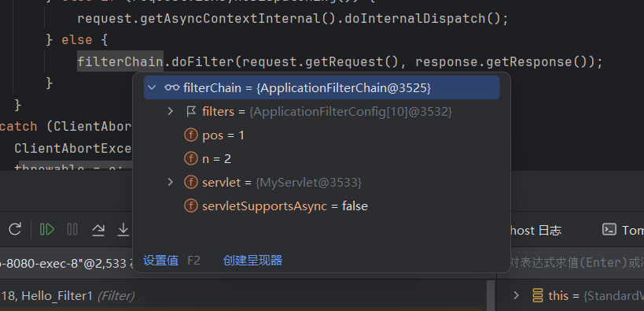Open the localhost 日志 tab
Viewport: 644px width, 311px height.
point(535,230)
